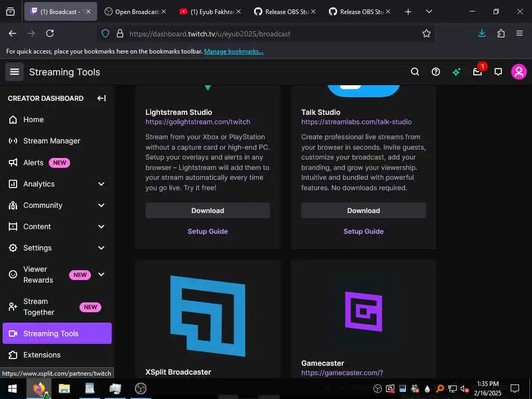Image resolution: width=532 pixels, height=399 pixels.
Task: Open the whispers chat bubble icon
Action: point(498,72)
